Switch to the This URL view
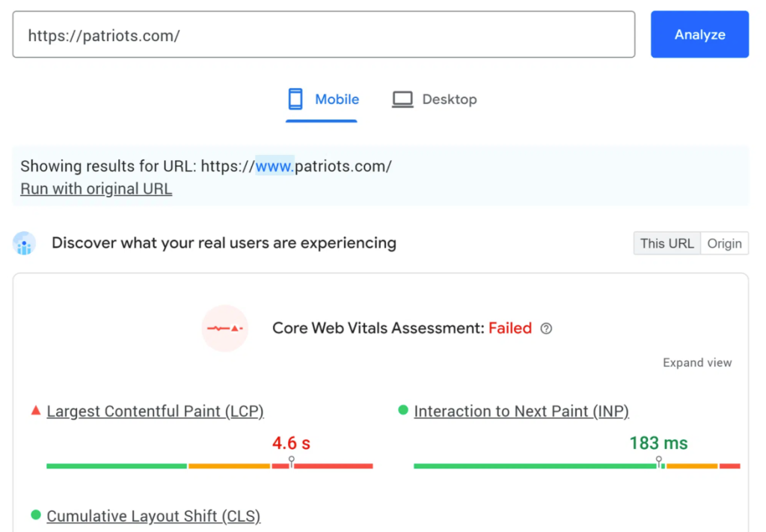 666,242
